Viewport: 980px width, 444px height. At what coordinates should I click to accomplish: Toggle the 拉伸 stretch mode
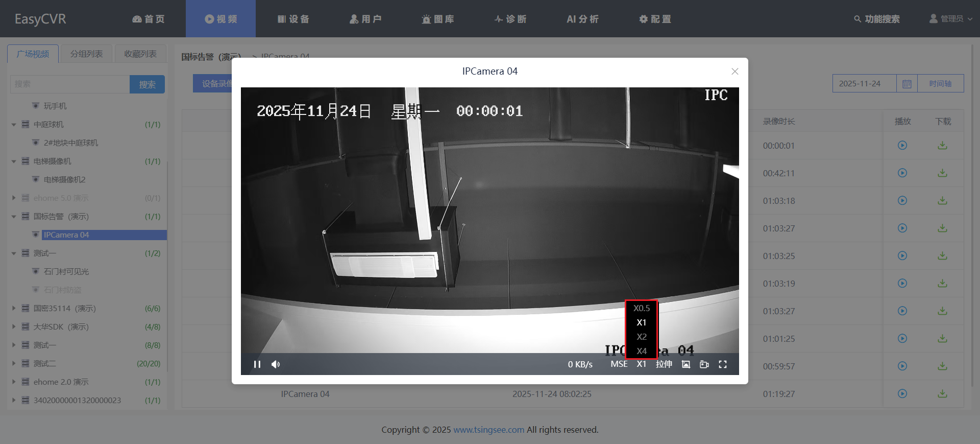coord(664,364)
